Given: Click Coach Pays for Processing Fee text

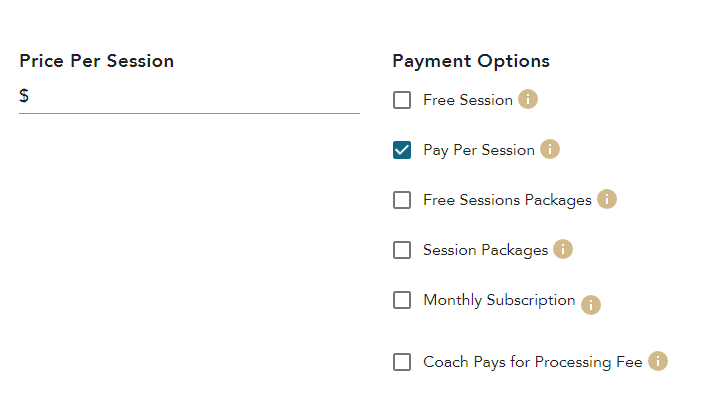Looking at the screenshot, I should click(532, 362).
